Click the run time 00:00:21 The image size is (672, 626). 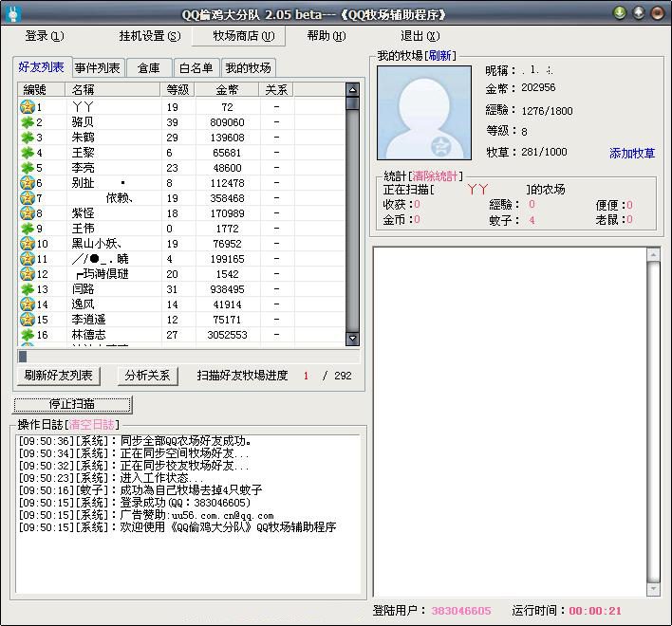595,611
